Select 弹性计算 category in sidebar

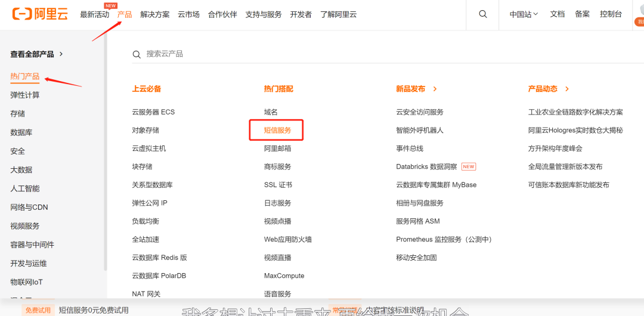pyautogui.click(x=24, y=95)
